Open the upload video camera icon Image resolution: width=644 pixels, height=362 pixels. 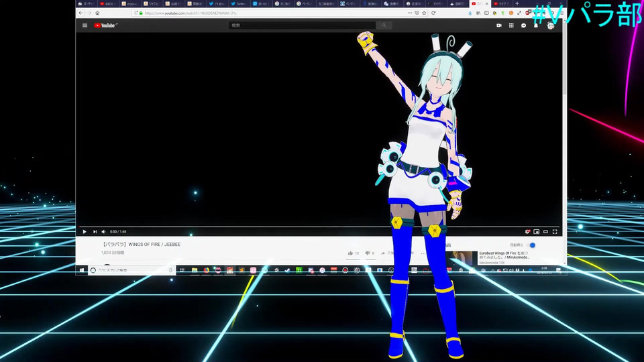pos(499,25)
